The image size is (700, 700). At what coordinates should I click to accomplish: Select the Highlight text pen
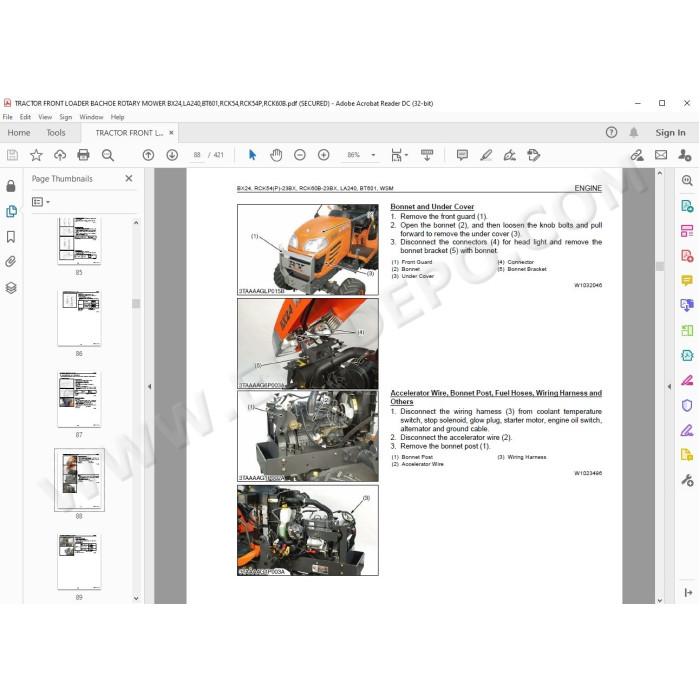pyautogui.click(x=486, y=155)
